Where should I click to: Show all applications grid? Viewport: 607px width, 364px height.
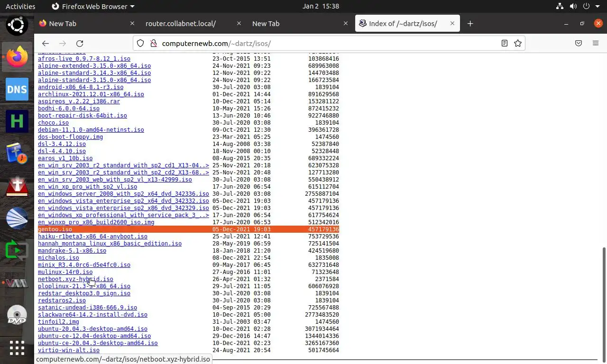pos(17,348)
